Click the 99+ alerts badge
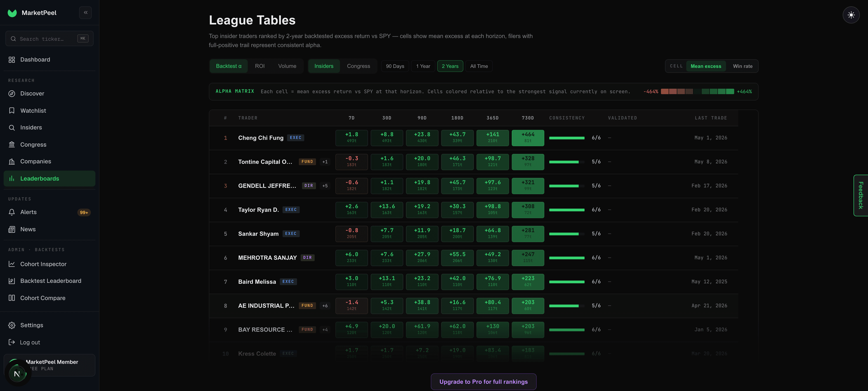Viewport: 868px width, 391px height. click(x=84, y=212)
